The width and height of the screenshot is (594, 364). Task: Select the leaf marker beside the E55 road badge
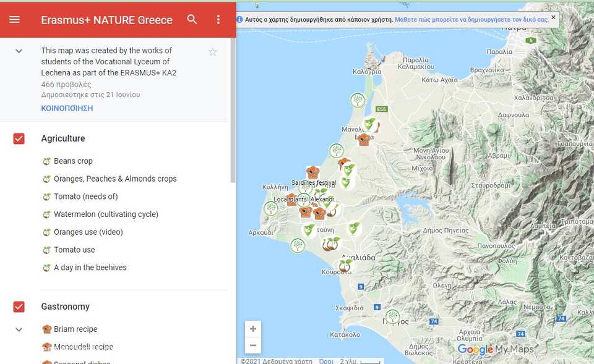click(x=369, y=124)
